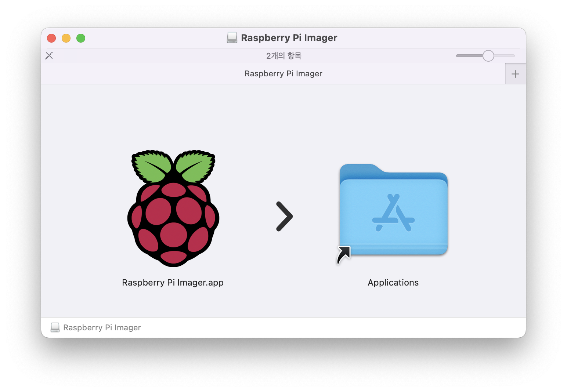Select the Raspberry Pi Imager.app icon
Screen dimensions: 567x392
click(173, 208)
